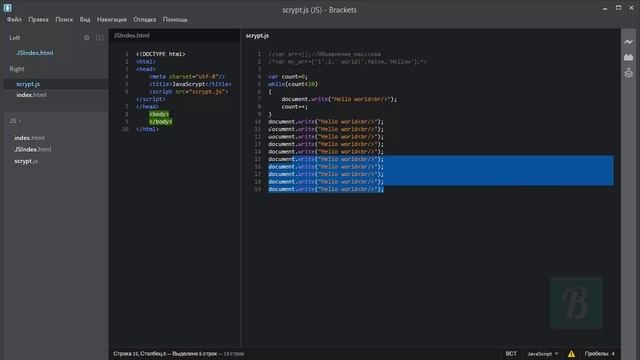Click the <title>JavaScrypt</title> line
This screenshot has width=640, height=360.
(x=190, y=84)
